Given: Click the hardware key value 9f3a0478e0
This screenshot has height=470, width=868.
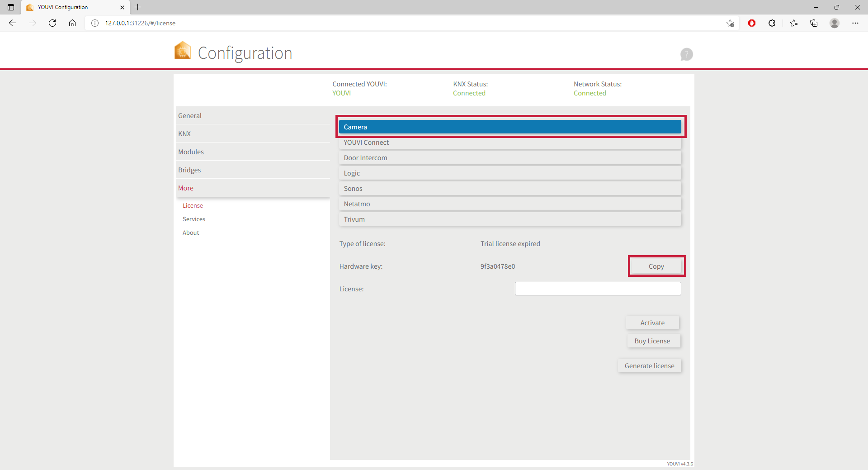Looking at the screenshot, I should 498,266.
